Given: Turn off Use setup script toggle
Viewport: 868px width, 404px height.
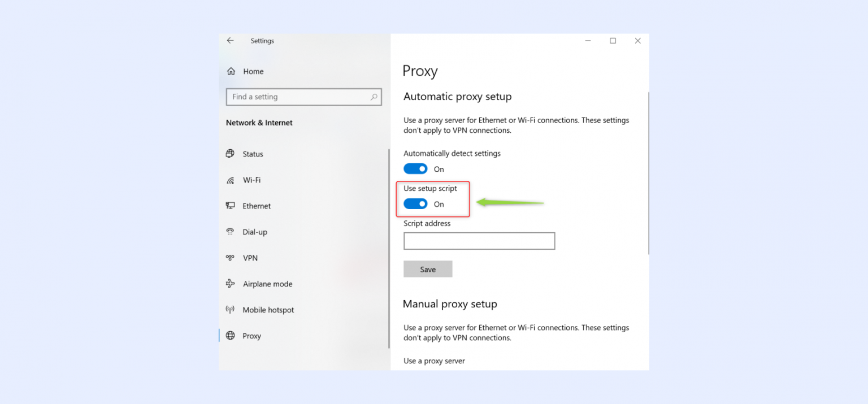Looking at the screenshot, I should 415,204.
